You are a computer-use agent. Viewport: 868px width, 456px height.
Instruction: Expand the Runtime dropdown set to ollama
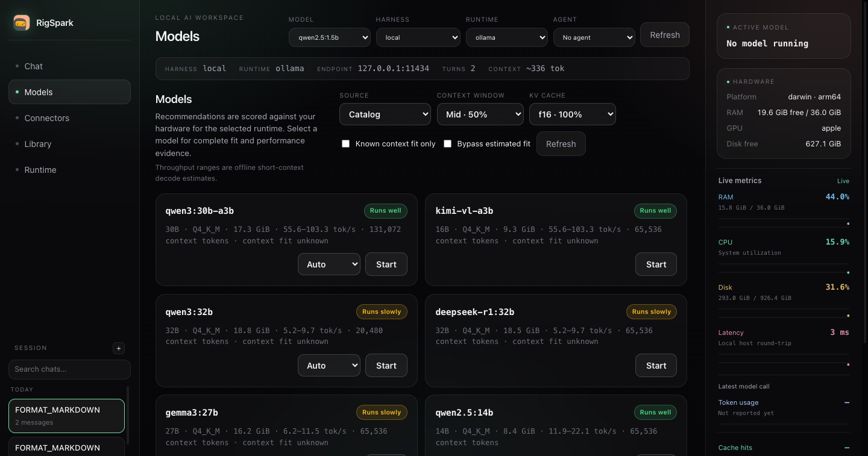[x=507, y=37]
